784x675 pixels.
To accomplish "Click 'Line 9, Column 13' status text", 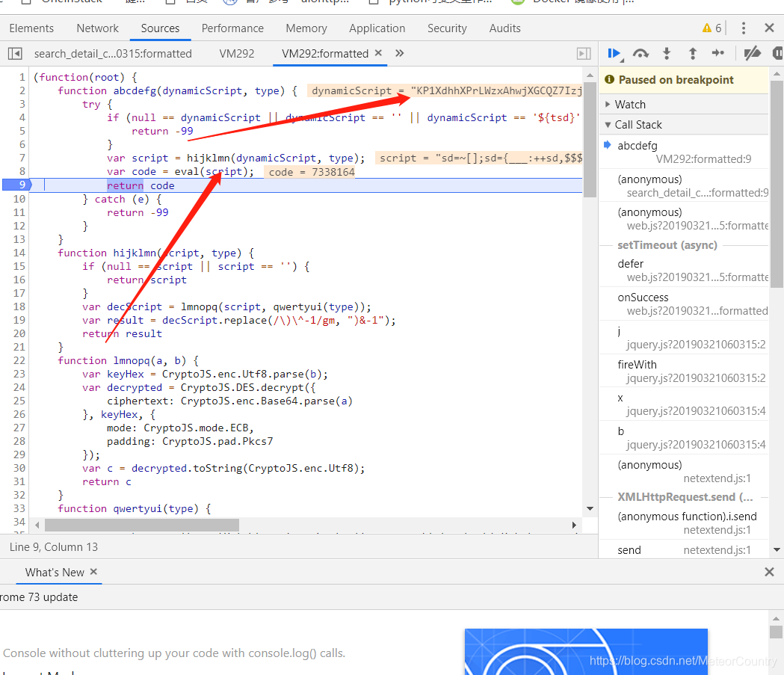I will click(x=54, y=547).
